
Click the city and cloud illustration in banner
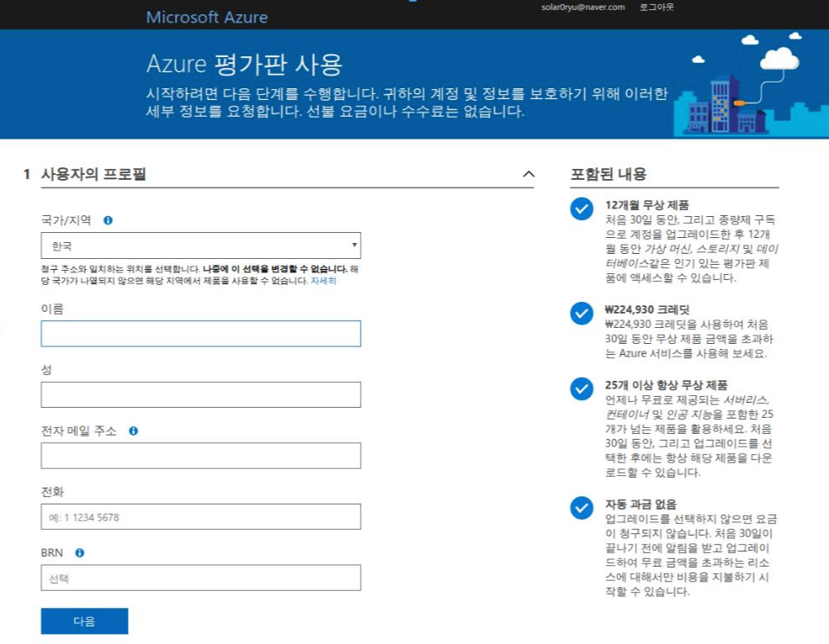tap(751, 85)
